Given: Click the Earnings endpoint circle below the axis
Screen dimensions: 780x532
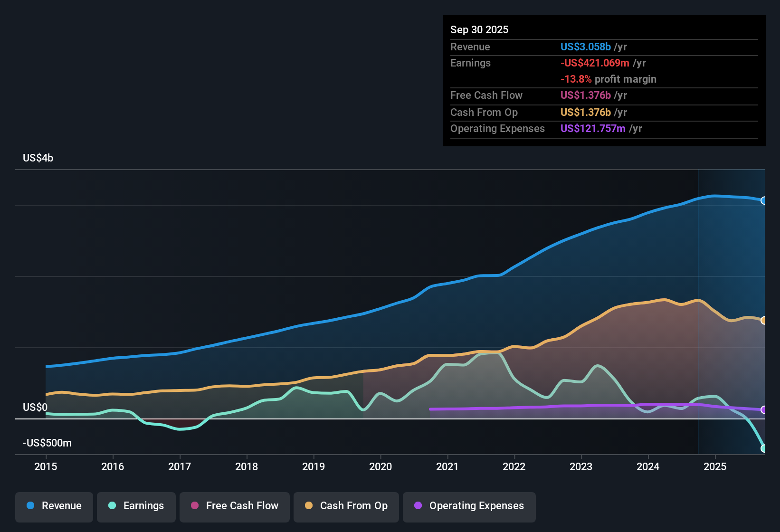Looking at the screenshot, I should 764,448.
